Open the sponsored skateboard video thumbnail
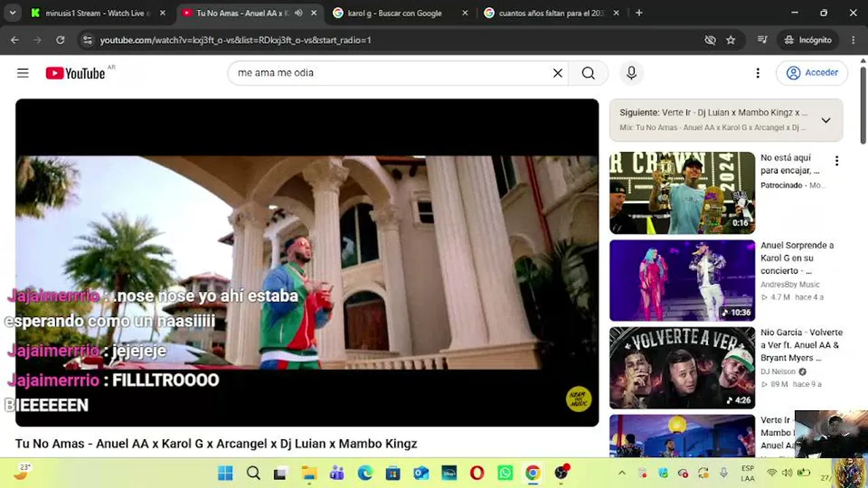The height and width of the screenshot is (488, 868). pyautogui.click(x=682, y=193)
